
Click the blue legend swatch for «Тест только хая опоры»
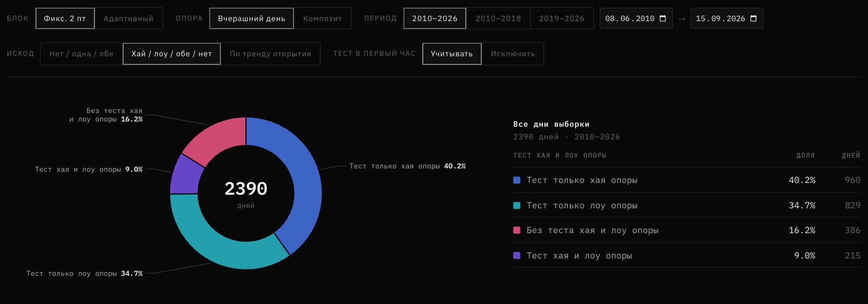click(517, 180)
